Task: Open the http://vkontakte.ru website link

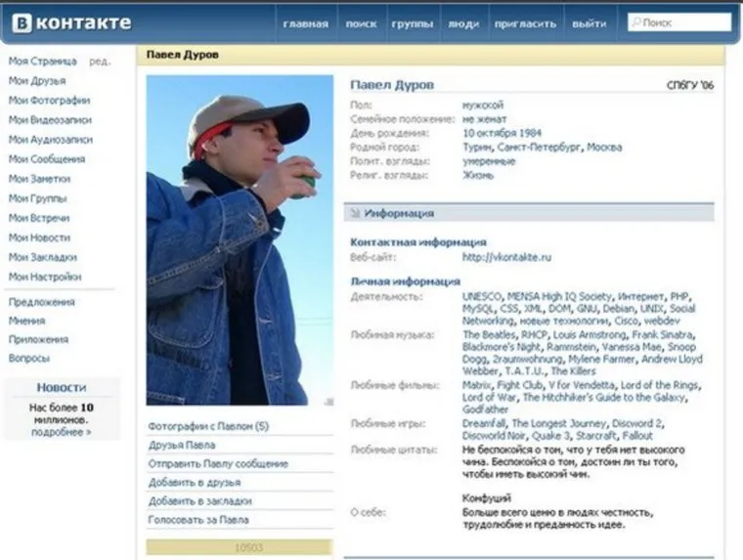Action: point(506,257)
